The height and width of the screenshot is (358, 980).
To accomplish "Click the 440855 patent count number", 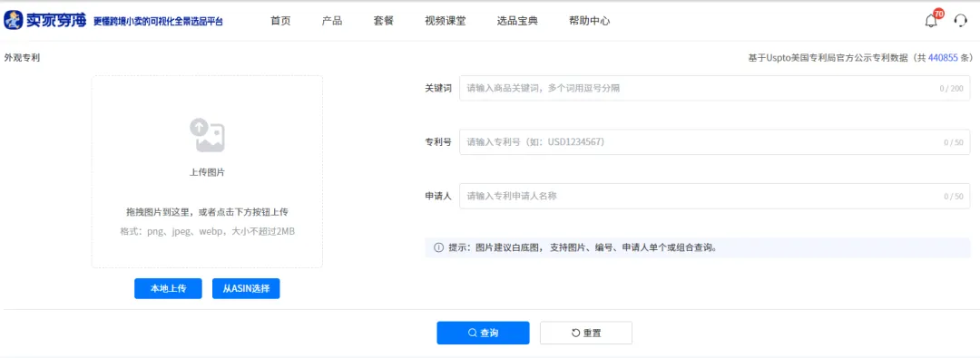I will point(943,57).
